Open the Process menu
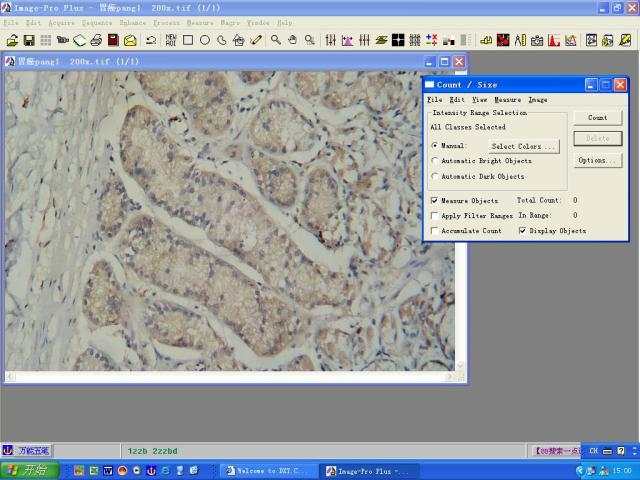This screenshot has height=480, width=640. (167, 22)
